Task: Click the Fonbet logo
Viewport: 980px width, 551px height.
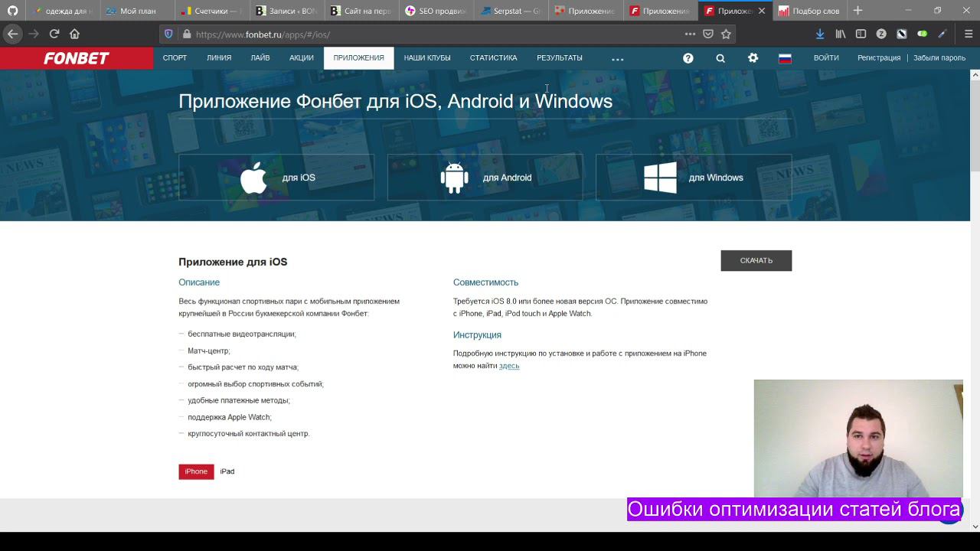Action: (77, 58)
